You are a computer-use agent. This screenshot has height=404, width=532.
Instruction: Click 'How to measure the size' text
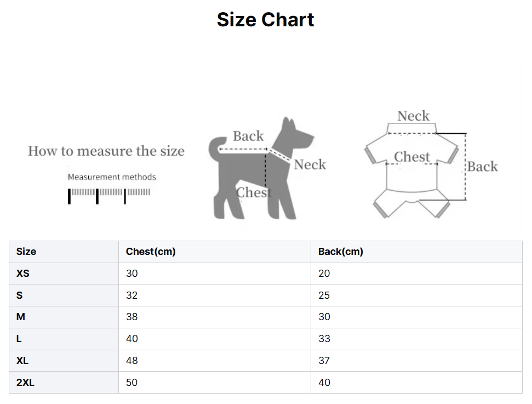point(106,151)
